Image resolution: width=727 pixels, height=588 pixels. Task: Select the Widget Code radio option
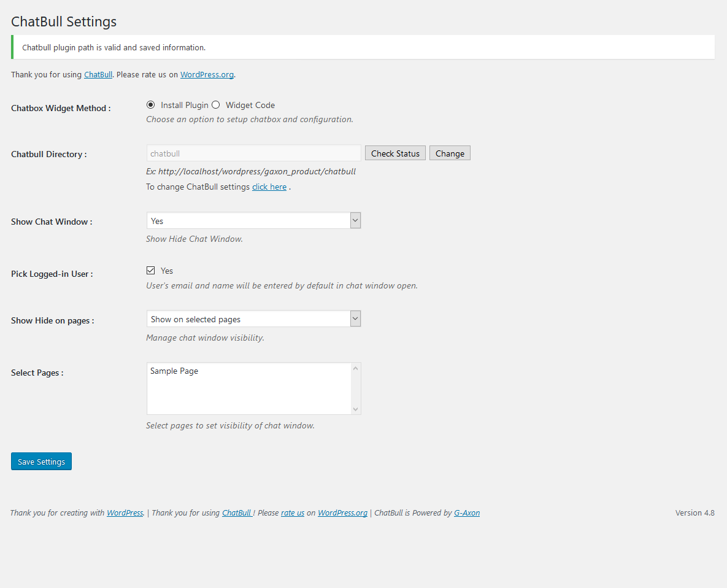click(215, 105)
